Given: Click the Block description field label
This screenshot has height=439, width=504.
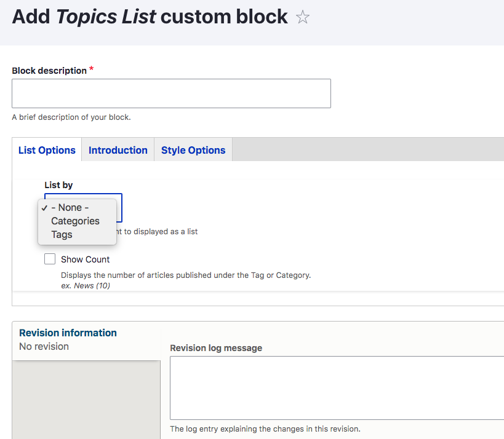Looking at the screenshot, I should pos(49,71).
